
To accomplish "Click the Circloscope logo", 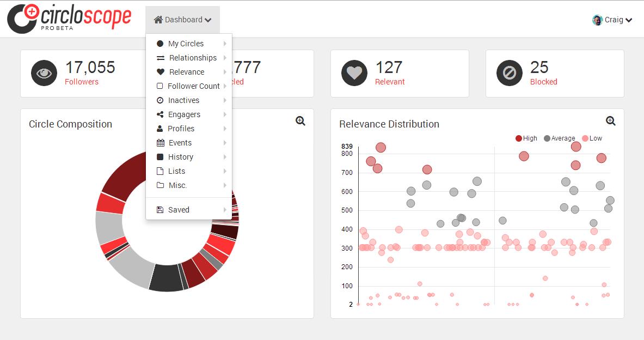I will point(69,19).
